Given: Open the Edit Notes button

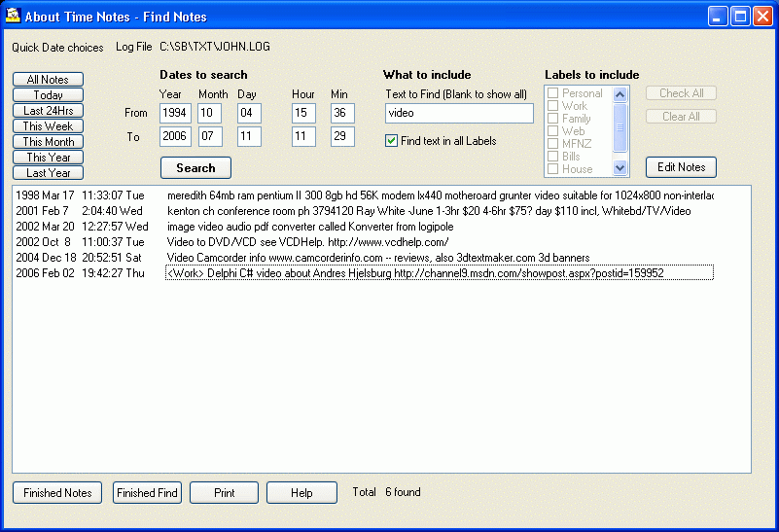Looking at the screenshot, I should pos(681,167).
